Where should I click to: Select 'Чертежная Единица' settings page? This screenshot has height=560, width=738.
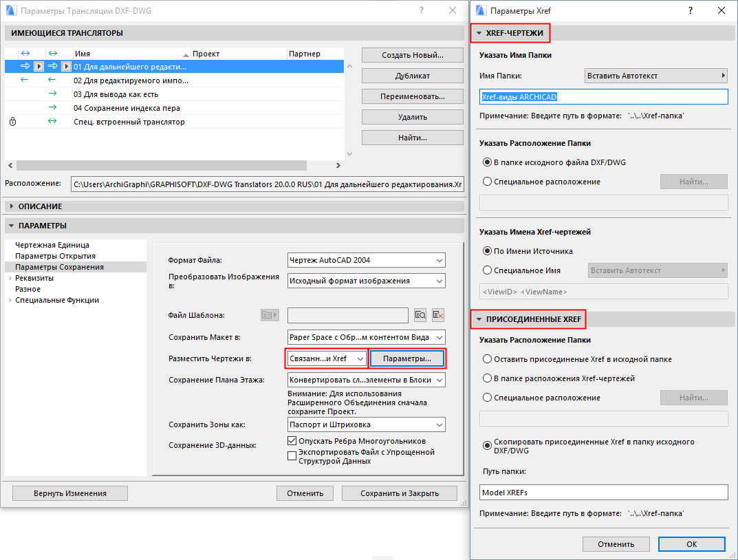tap(52, 245)
